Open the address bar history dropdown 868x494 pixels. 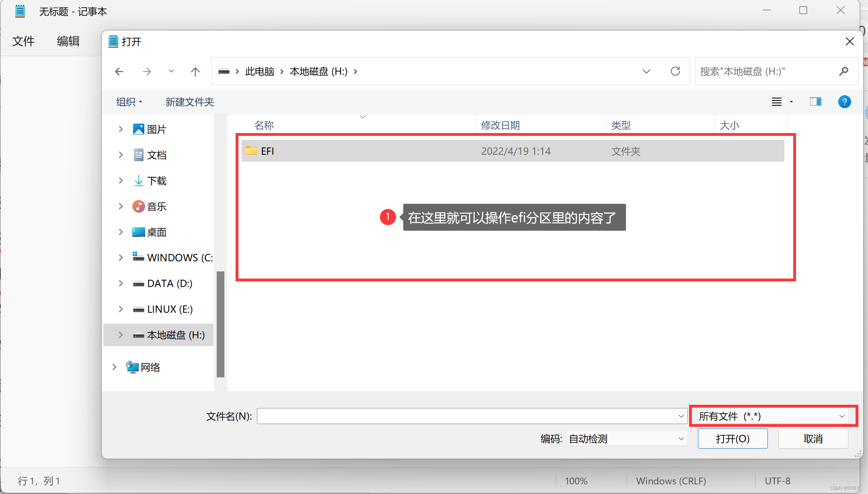(646, 71)
